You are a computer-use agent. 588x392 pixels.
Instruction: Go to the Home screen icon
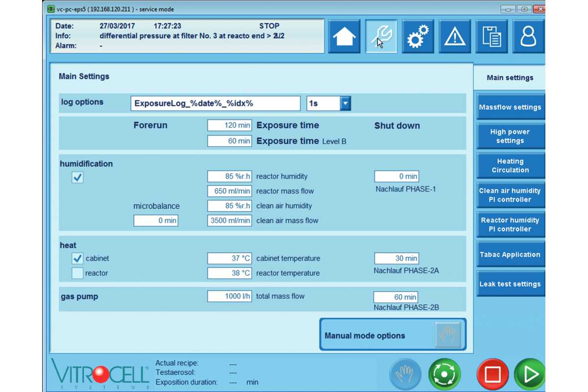[344, 37]
